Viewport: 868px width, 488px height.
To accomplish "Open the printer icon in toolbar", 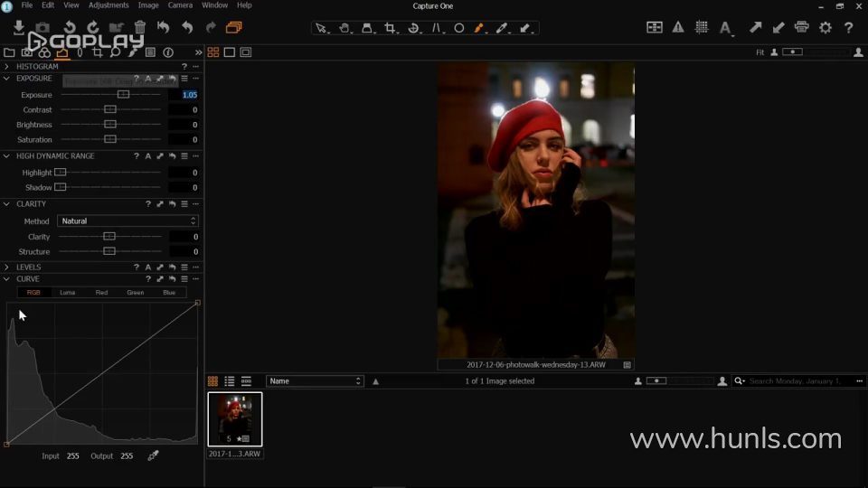I will point(801,28).
